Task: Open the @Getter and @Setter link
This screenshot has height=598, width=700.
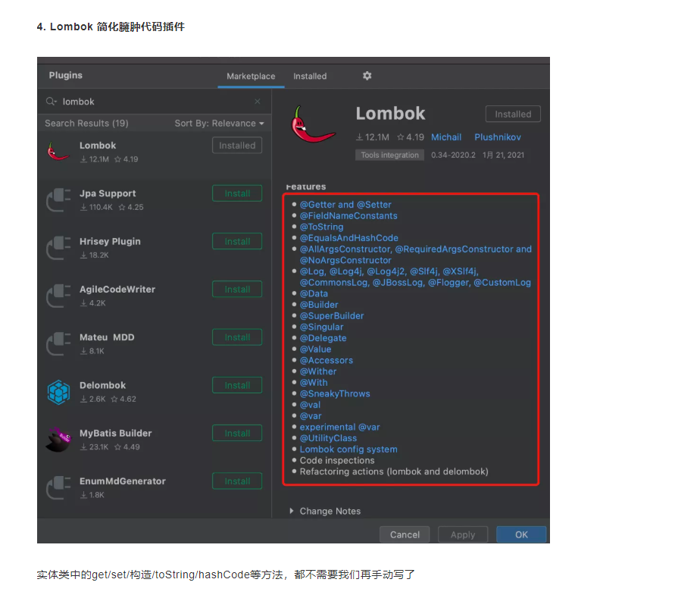Action: [x=345, y=205]
